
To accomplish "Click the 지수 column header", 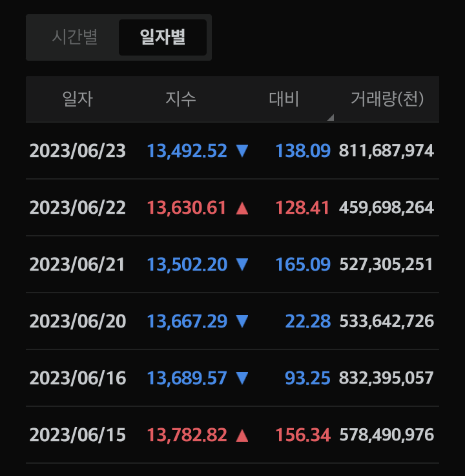I will pos(181,99).
